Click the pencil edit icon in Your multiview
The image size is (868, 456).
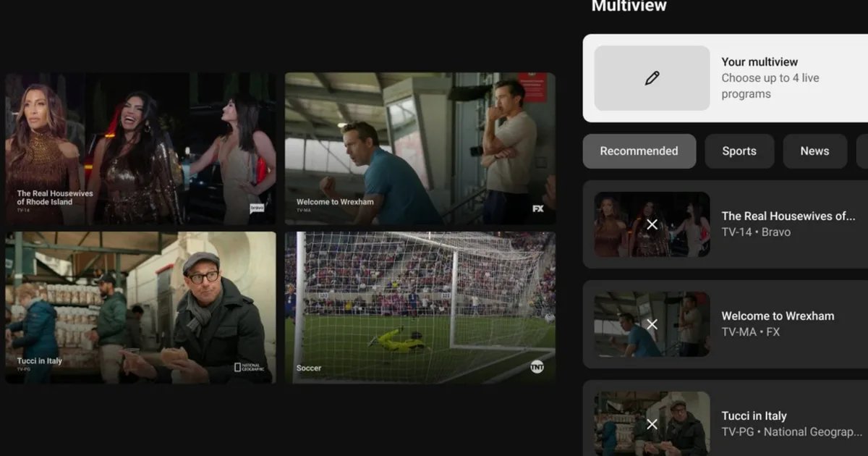[652, 78]
